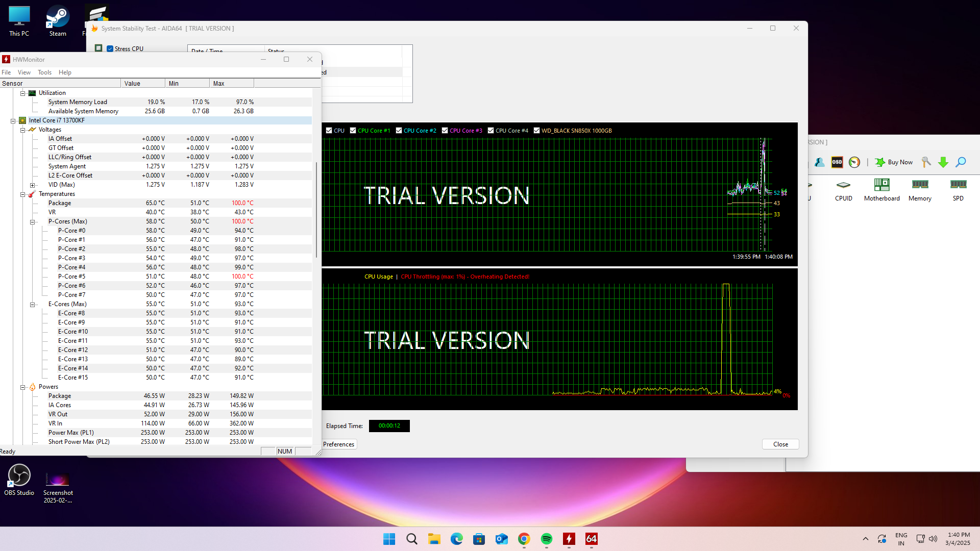
Task: Click the green download arrow icon
Action: 943,162
